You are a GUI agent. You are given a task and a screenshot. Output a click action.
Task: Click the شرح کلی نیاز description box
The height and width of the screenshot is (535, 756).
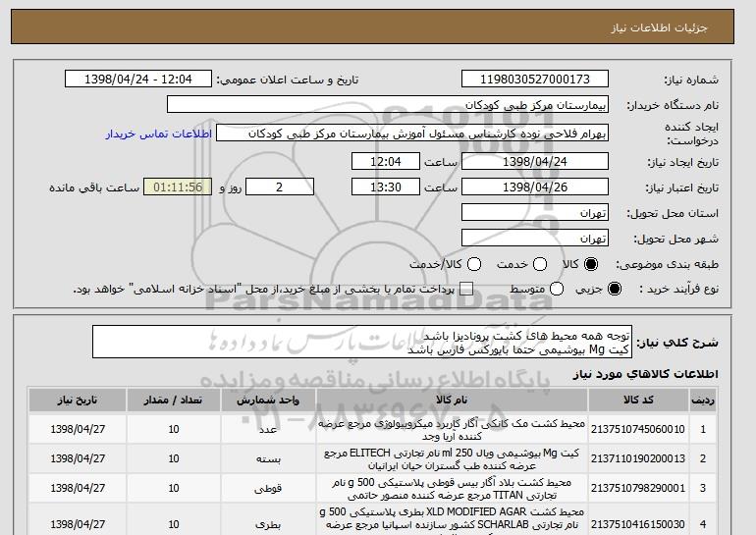(x=362, y=342)
